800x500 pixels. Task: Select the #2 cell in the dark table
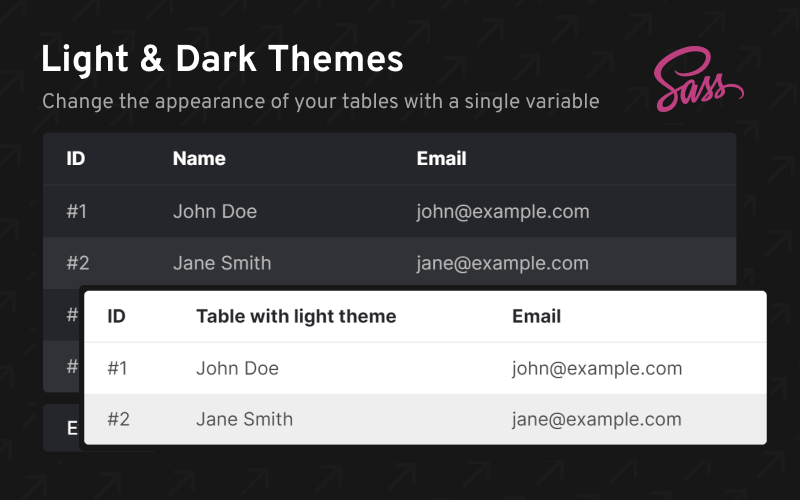[x=78, y=263]
